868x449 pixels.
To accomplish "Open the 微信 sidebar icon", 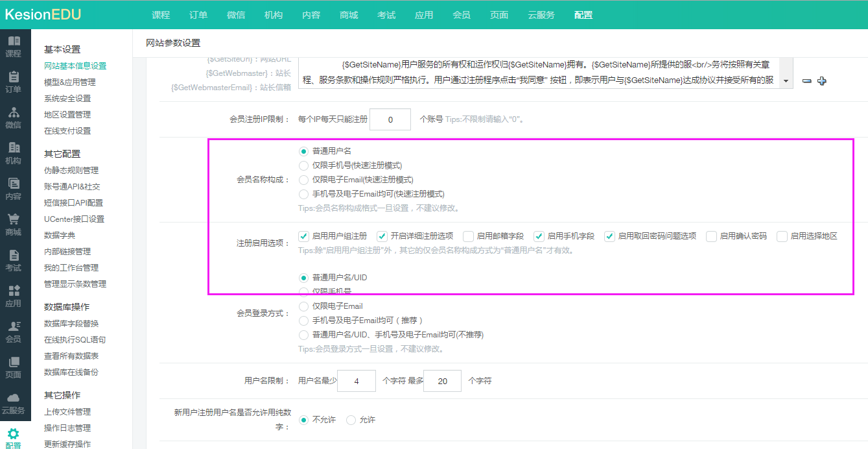I will (13, 112).
